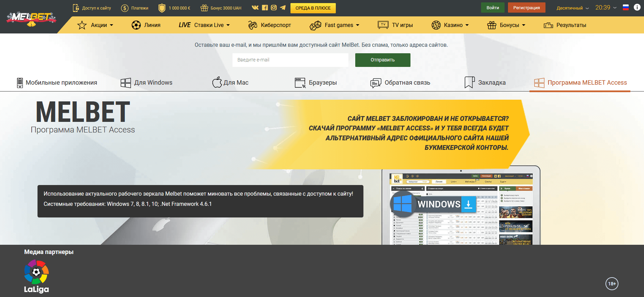Click the Введите e-mail input field
644x297 pixels.
pos(290,60)
